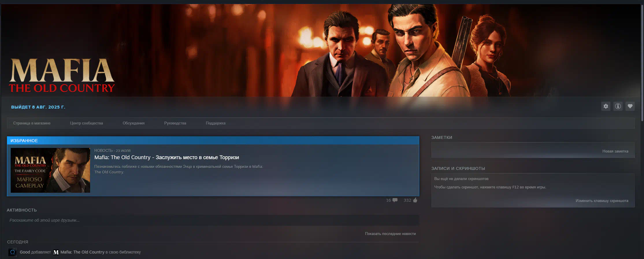The height and width of the screenshot is (259, 644).
Task: Click the Mafioso Gameplay news thumbnail
Action: [x=50, y=170]
